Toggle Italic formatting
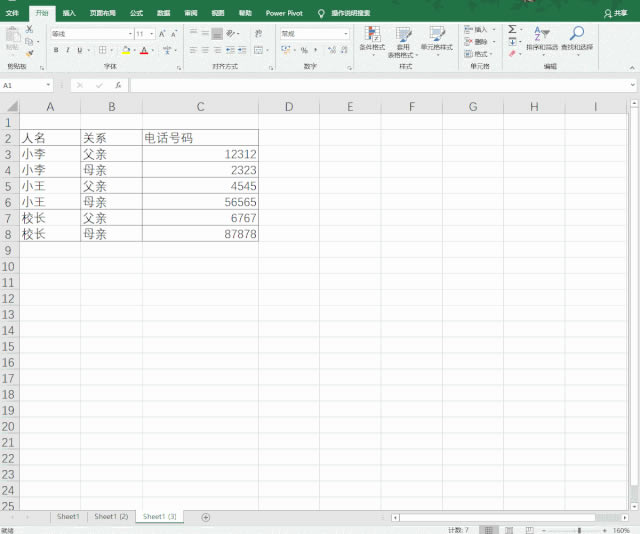Screen dimensions: 640x534 coord(69,50)
